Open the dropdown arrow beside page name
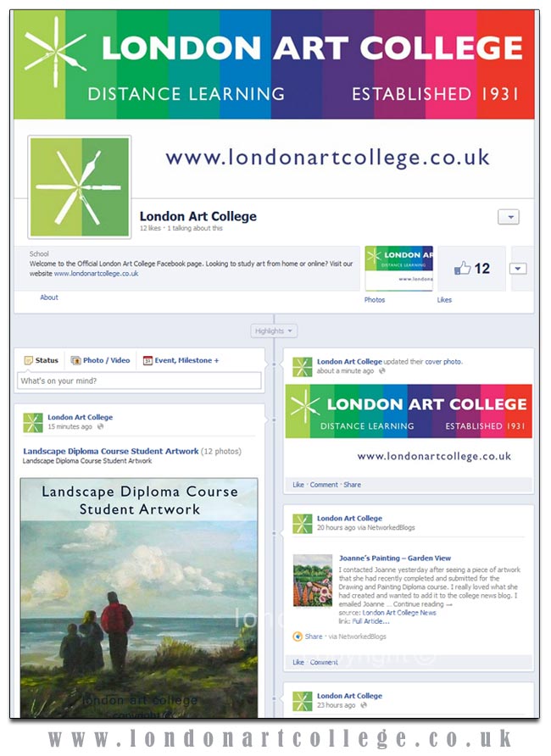 point(509,217)
